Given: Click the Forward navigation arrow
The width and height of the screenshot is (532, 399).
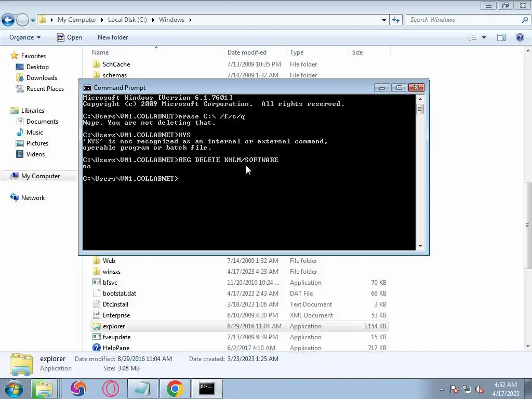Looking at the screenshot, I should coord(22,20).
